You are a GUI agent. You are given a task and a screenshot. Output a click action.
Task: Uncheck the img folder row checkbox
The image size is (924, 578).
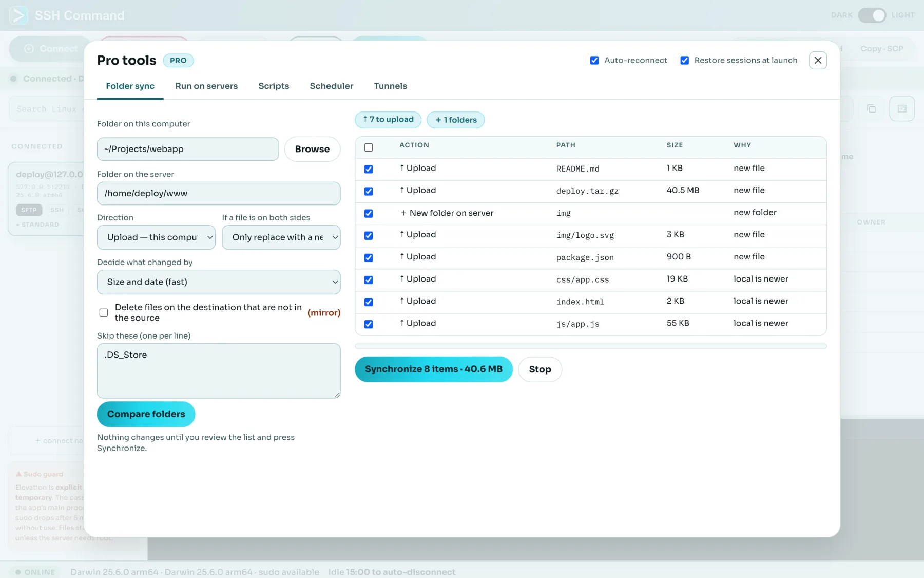[x=369, y=213]
